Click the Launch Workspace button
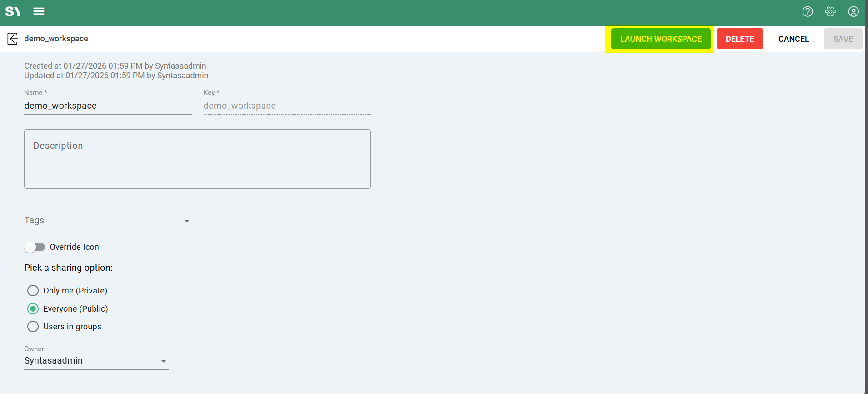This screenshot has width=868, height=394. point(660,39)
